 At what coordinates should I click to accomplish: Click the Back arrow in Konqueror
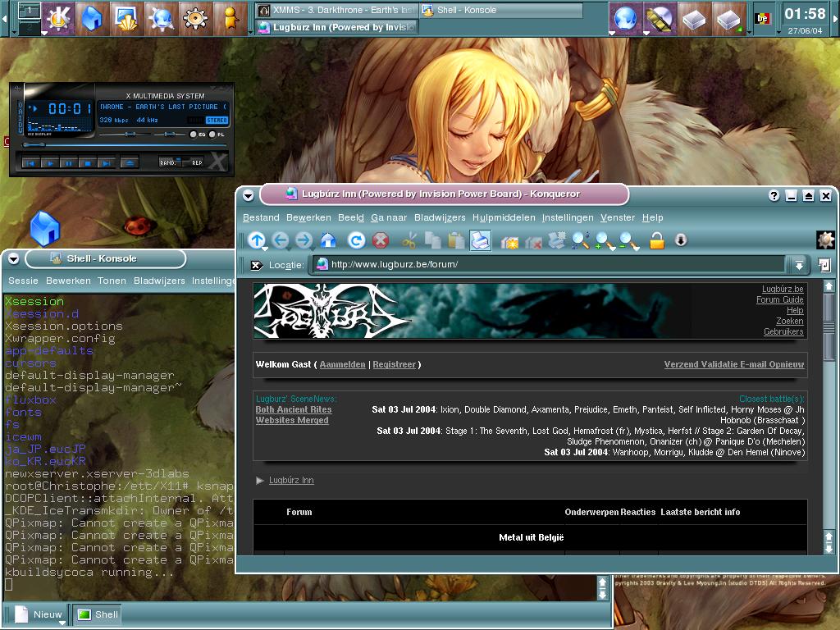click(x=281, y=240)
